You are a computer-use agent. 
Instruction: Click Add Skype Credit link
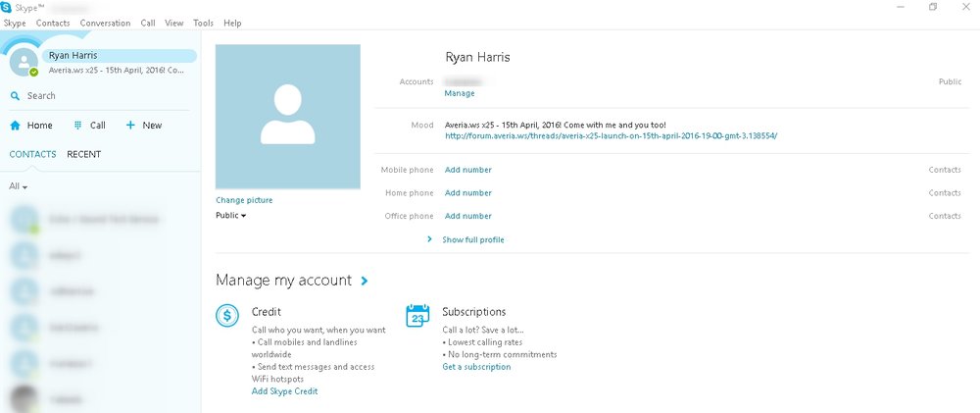pyautogui.click(x=284, y=391)
